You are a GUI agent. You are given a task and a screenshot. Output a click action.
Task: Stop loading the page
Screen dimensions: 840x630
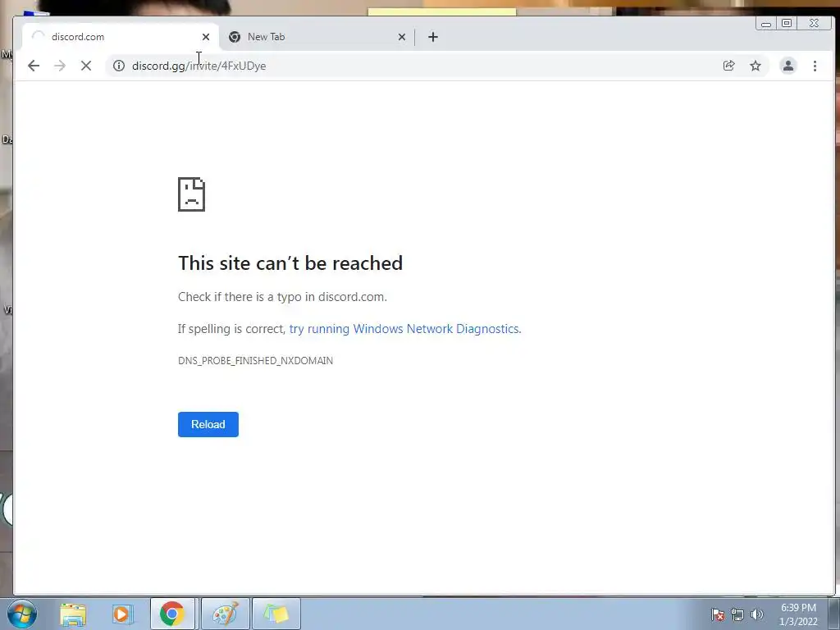tap(85, 66)
